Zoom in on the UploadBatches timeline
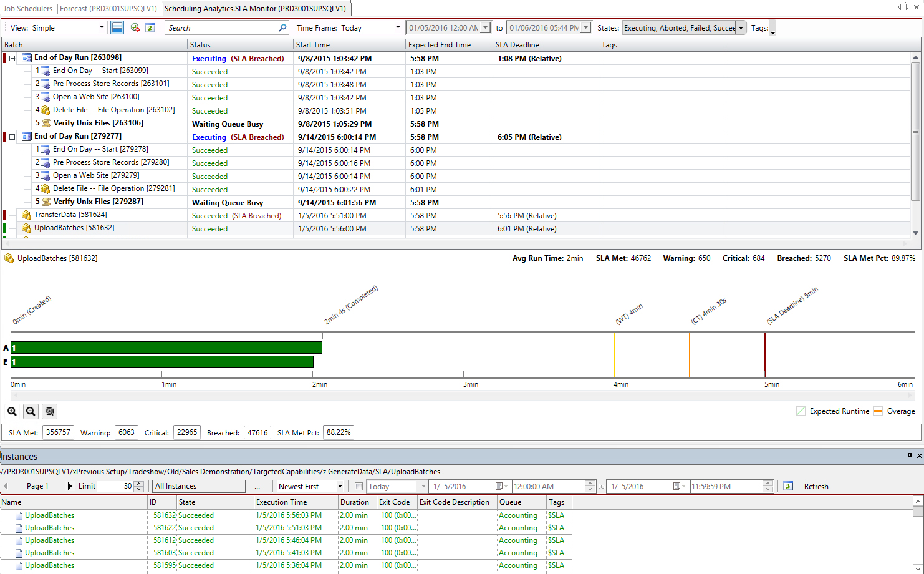This screenshot has height=574, width=924. click(x=12, y=411)
